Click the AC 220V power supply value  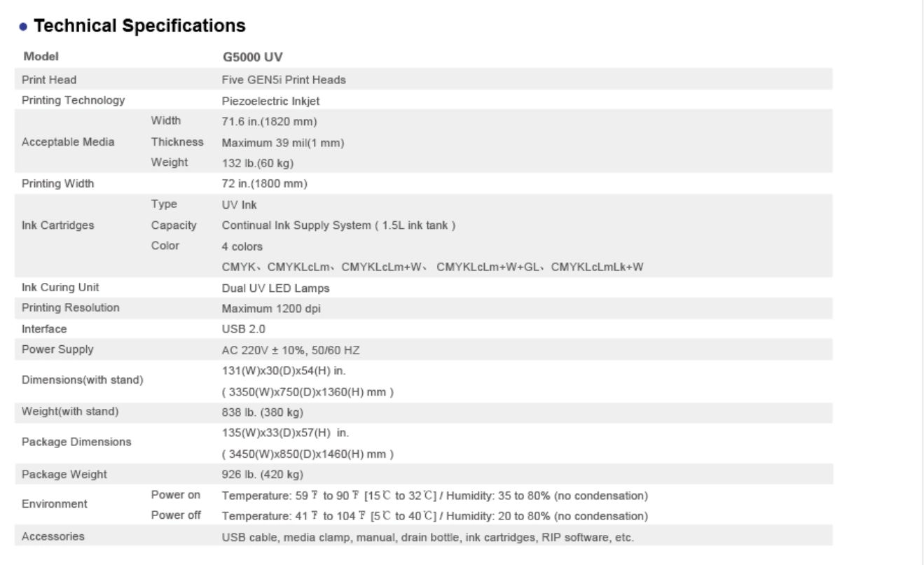click(289, 349)
